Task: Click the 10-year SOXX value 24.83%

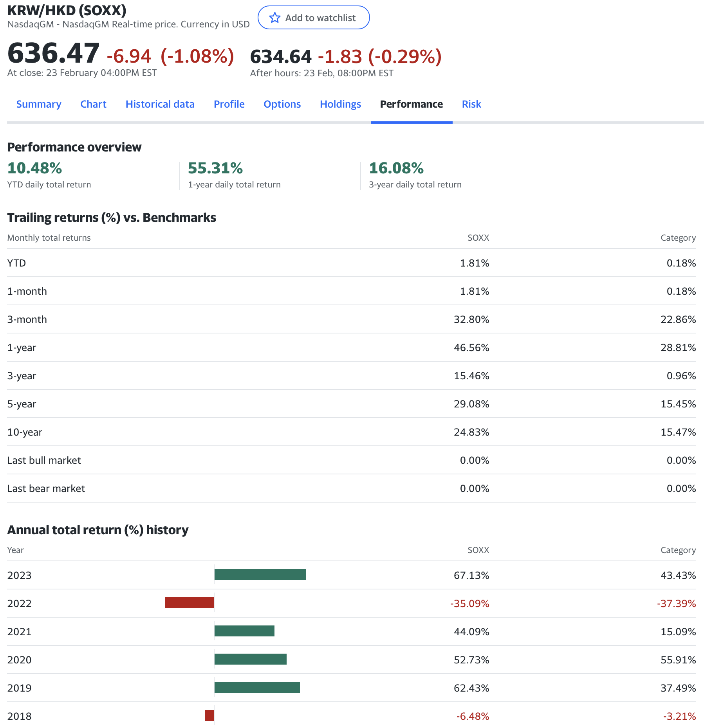Action: pyautogui.click(x=471, y=432)
